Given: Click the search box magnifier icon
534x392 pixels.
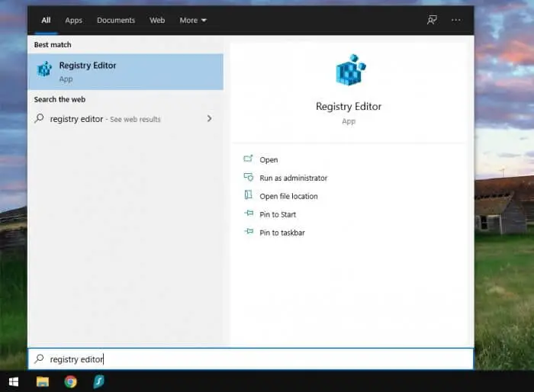Looking at the screenshot, I should pos(39,358).
